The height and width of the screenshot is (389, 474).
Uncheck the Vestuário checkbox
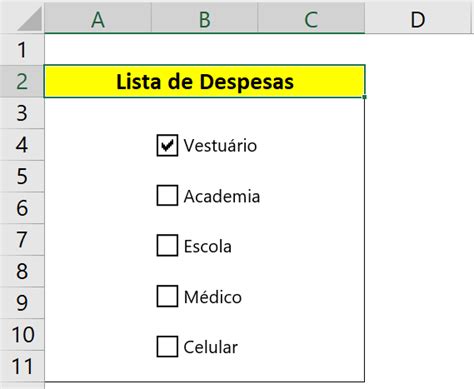tap(167, 145)
